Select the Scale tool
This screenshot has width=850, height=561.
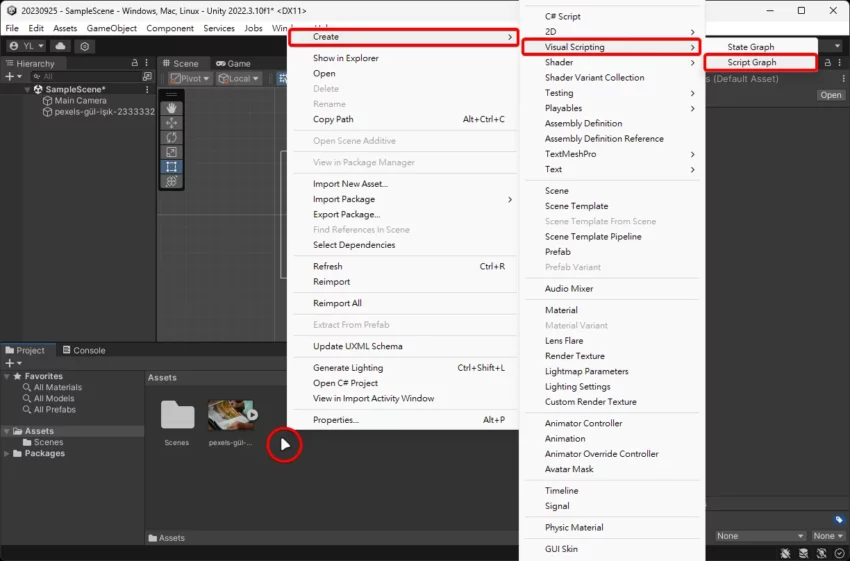(x=171, y=152)
